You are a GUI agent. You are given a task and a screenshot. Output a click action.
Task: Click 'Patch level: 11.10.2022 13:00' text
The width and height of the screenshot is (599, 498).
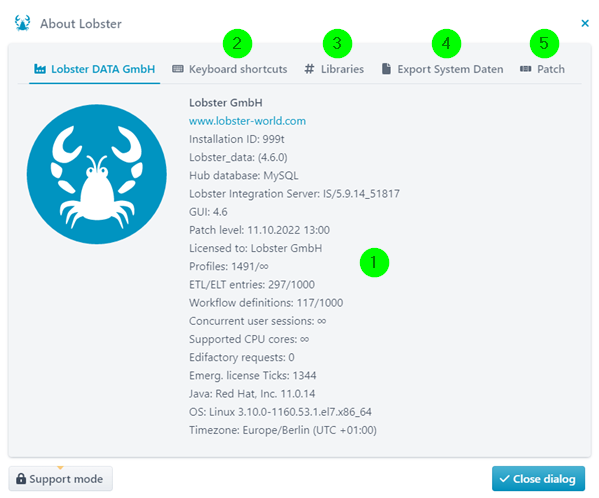[x=259, y=230]
